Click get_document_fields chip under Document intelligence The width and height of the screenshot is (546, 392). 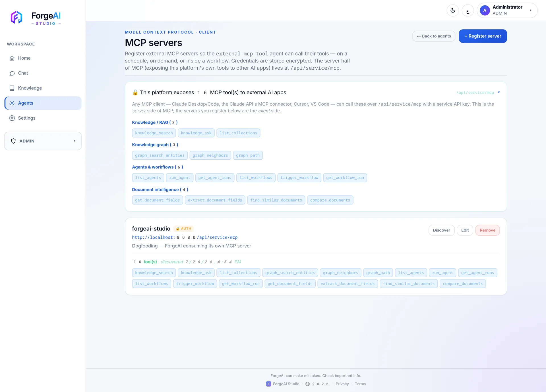coord(158,200)
